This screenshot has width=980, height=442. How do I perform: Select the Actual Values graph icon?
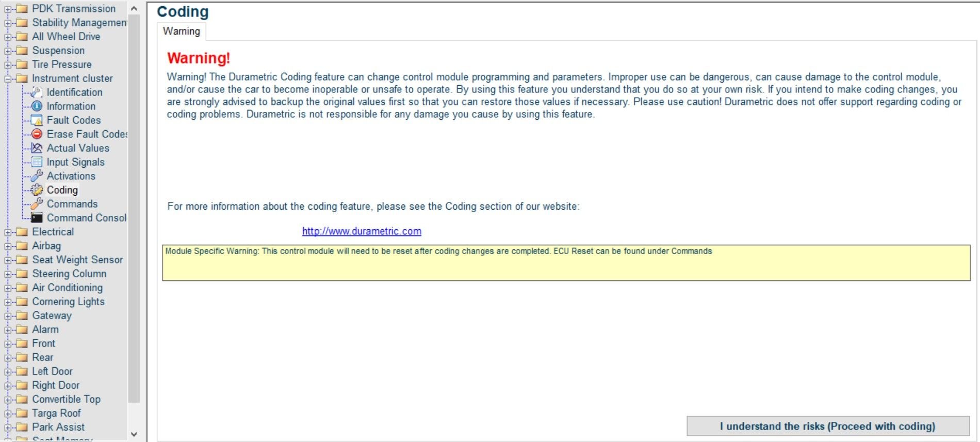pyautogui.click(x=37, y=148)
